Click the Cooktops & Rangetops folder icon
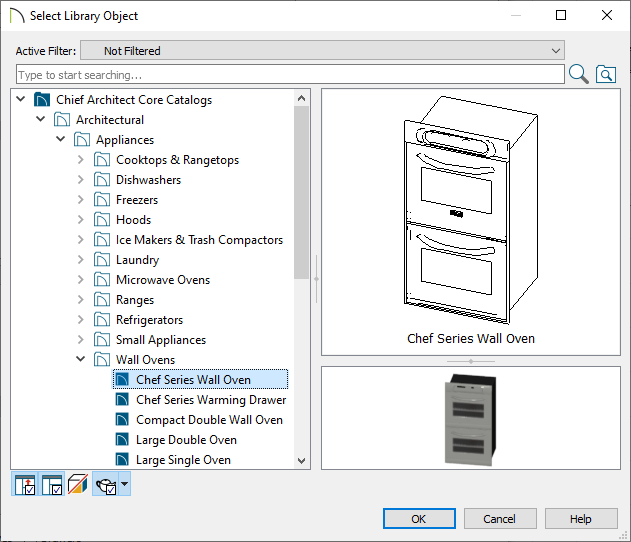The height and width of the screenshot is (542, 631). (x=102, y=159)
